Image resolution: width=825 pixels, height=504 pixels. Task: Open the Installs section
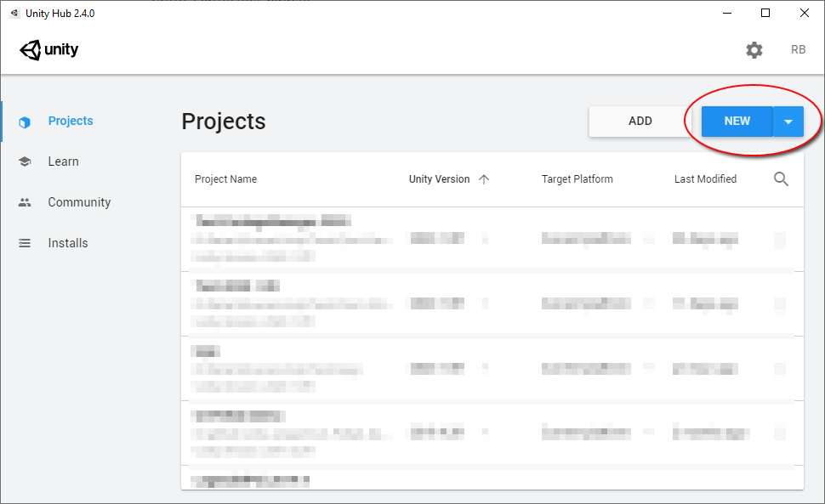click(68, 243)
